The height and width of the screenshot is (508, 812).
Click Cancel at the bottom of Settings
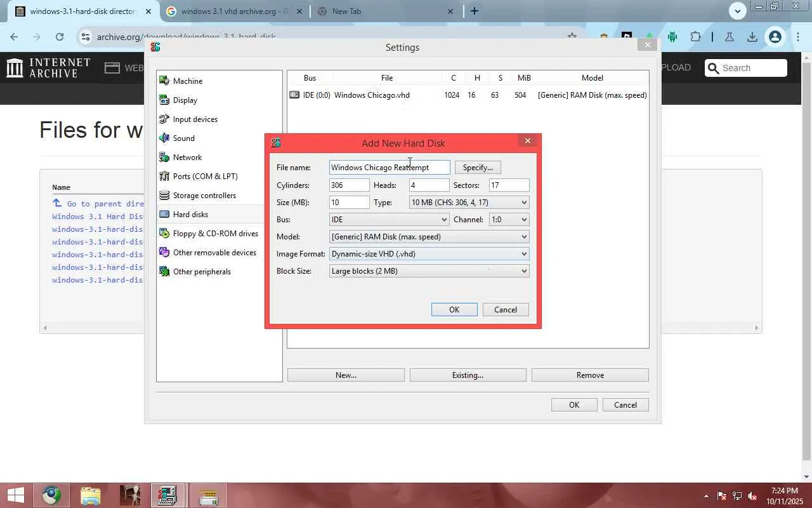[x=625, y=404]
